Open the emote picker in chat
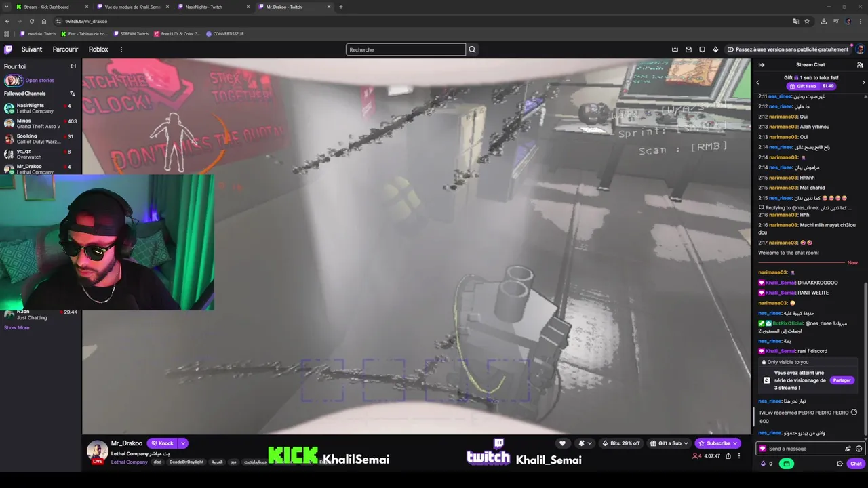Viewport: 868px width, 488px height. [x=859, y=449]
